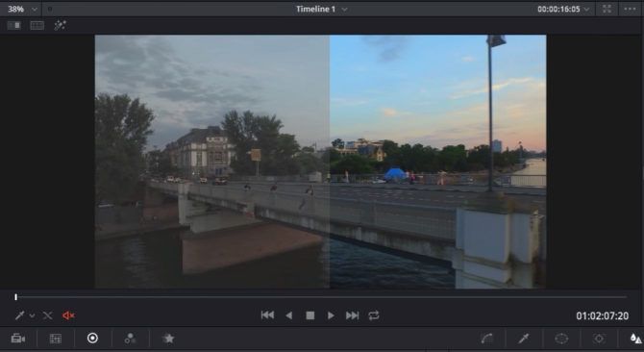The width and height of the screenshot is (644, 352).
Task: Open the Curves palette icon
Action: [x=486, y=339]
